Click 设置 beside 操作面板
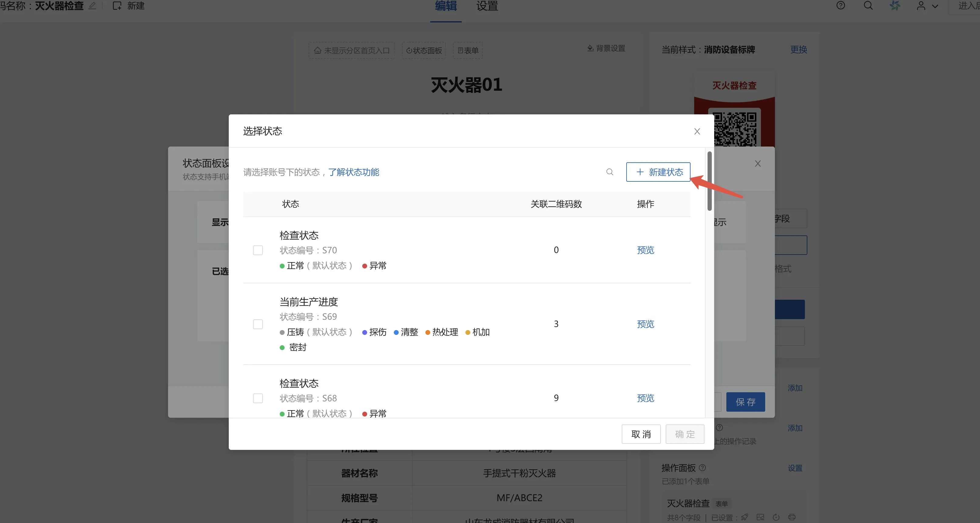 tap(795, 468)
